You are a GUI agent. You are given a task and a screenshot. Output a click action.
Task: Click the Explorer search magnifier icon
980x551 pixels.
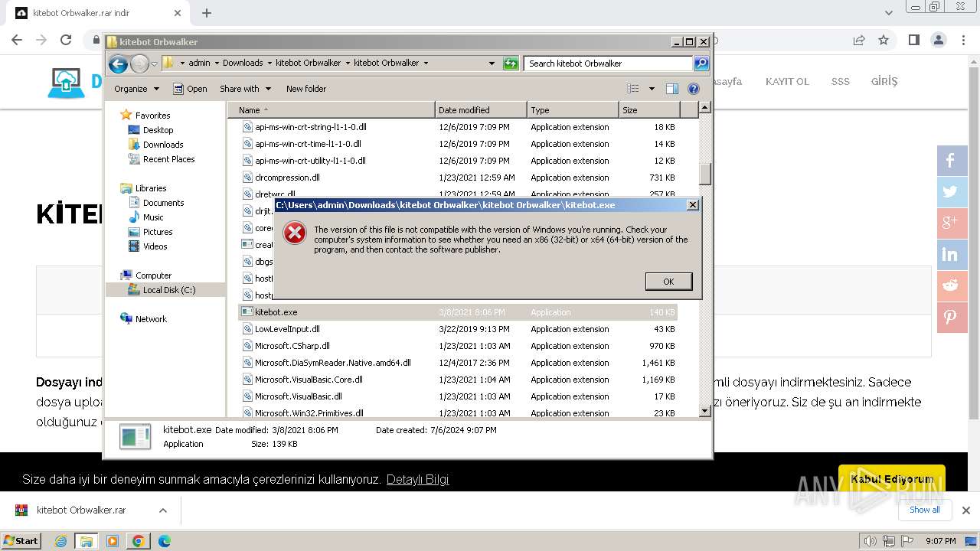tap(701, 64)
